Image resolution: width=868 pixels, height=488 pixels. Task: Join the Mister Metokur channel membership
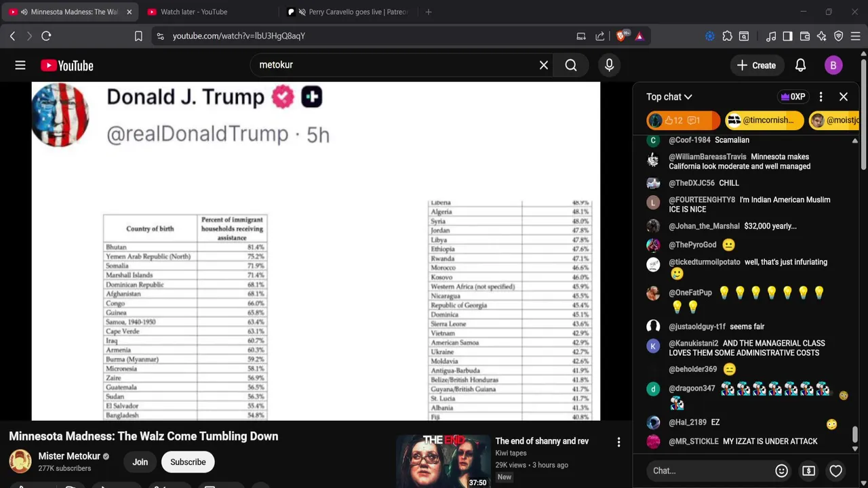tap(140, 462)
